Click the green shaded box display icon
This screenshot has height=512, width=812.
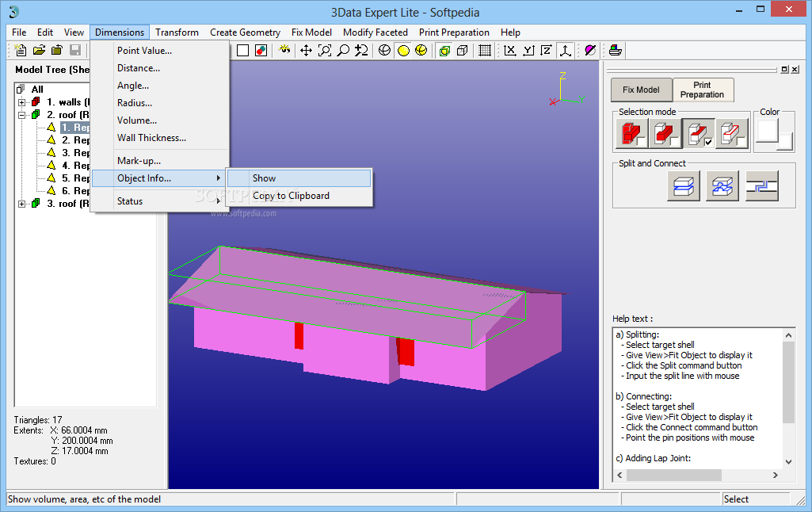tap(444, 50)
